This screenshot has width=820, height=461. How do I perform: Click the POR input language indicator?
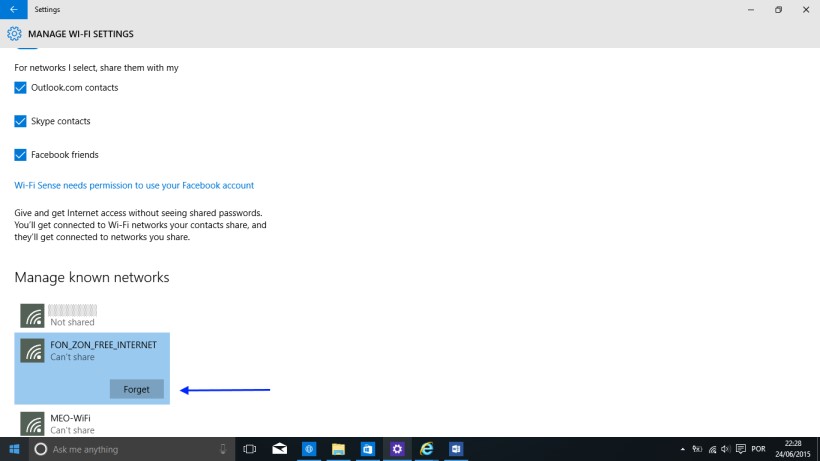(759, 449)
